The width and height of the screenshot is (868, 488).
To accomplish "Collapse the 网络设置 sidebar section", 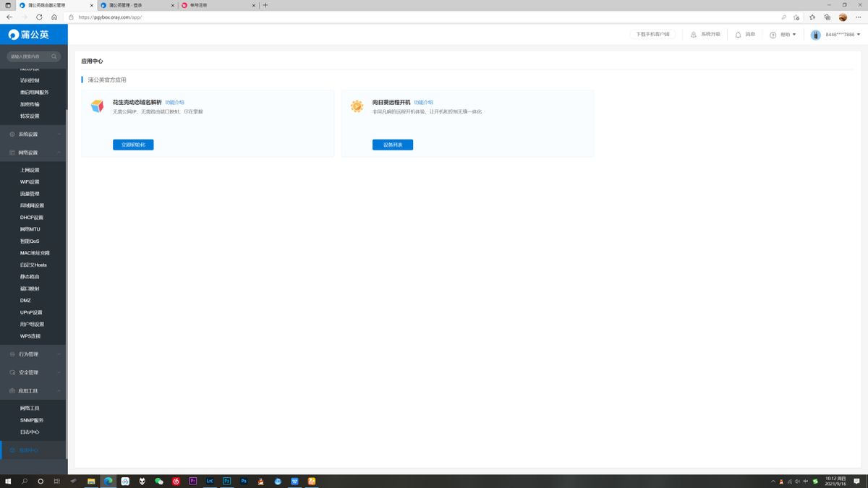I will point(33,153).
